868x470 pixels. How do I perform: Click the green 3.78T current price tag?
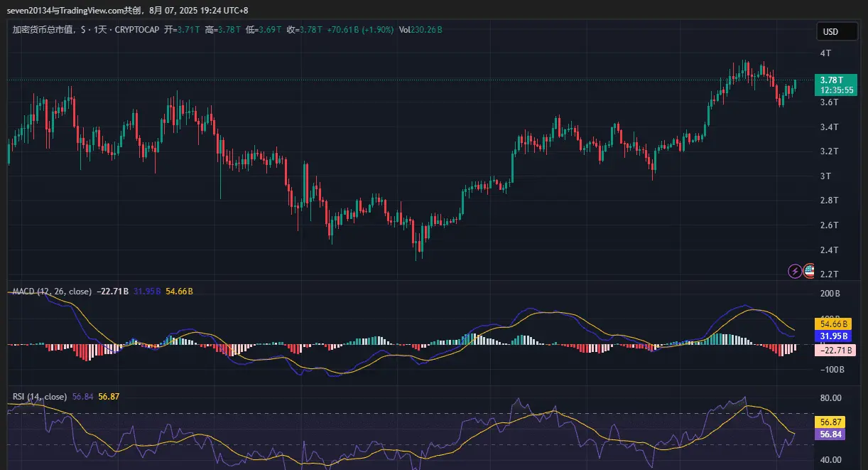831,80
